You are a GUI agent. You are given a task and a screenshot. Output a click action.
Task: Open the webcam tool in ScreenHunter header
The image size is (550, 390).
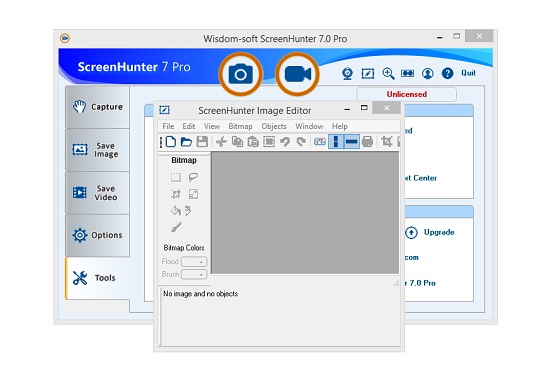tap(347, 74)
